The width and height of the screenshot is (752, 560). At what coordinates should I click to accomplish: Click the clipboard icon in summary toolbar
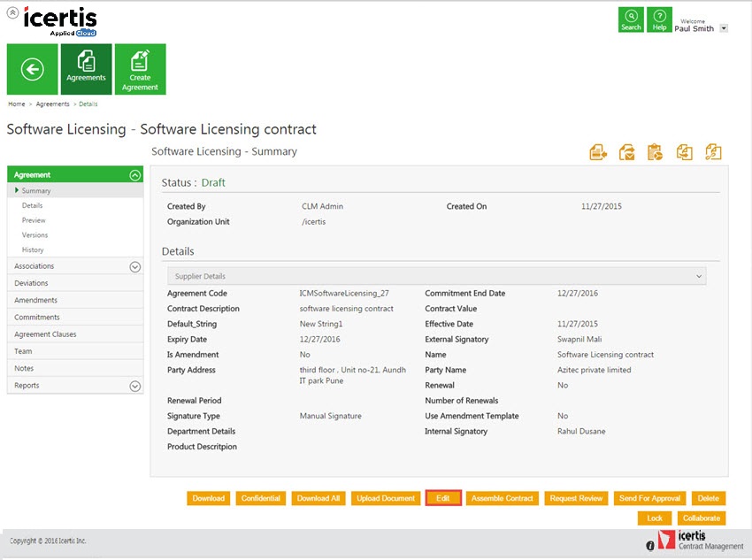coord(656,152)
